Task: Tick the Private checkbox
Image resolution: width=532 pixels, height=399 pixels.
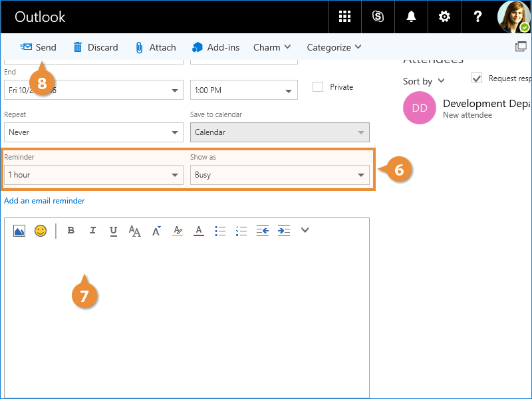Action: [x=318, y=87]
